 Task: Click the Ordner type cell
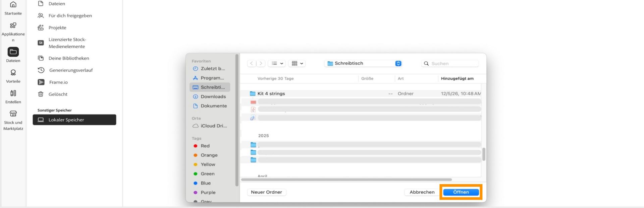click(406, 94)
